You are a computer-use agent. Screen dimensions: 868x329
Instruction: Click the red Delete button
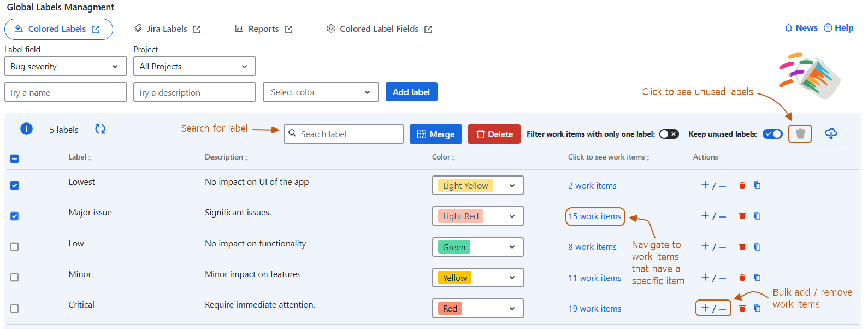point(494,134)
